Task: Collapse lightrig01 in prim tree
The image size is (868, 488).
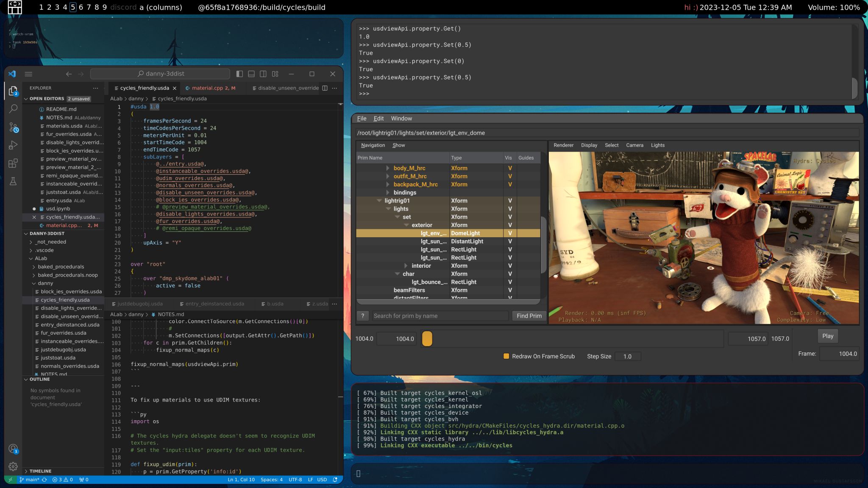Action: [379, 201]
